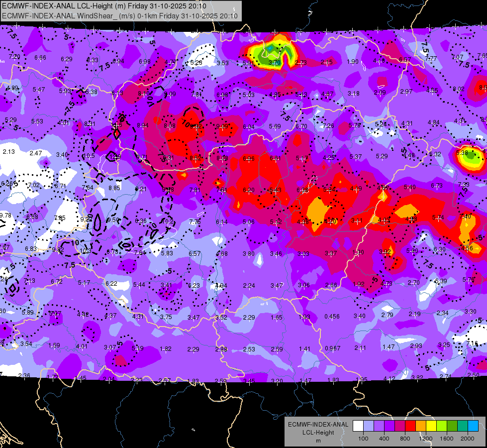Click the wind shear value 7.26
This screenshot has height=448, width=487.
[328, 126]
